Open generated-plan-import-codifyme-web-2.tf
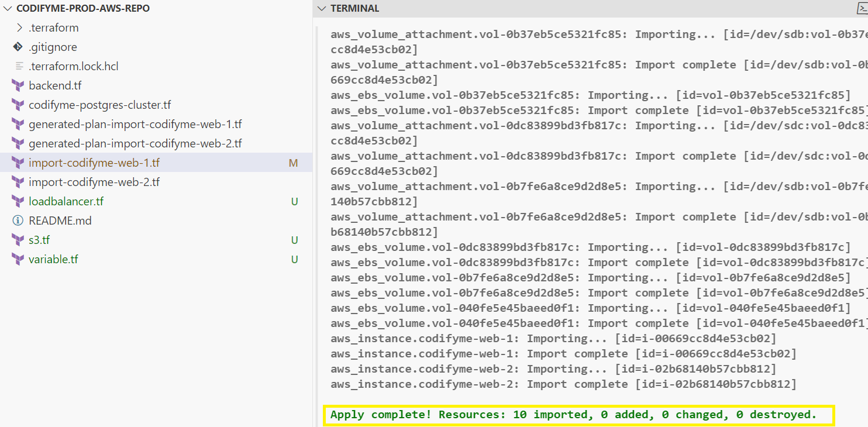The width and height of the screenshot is (868, 427). [135, 144]
